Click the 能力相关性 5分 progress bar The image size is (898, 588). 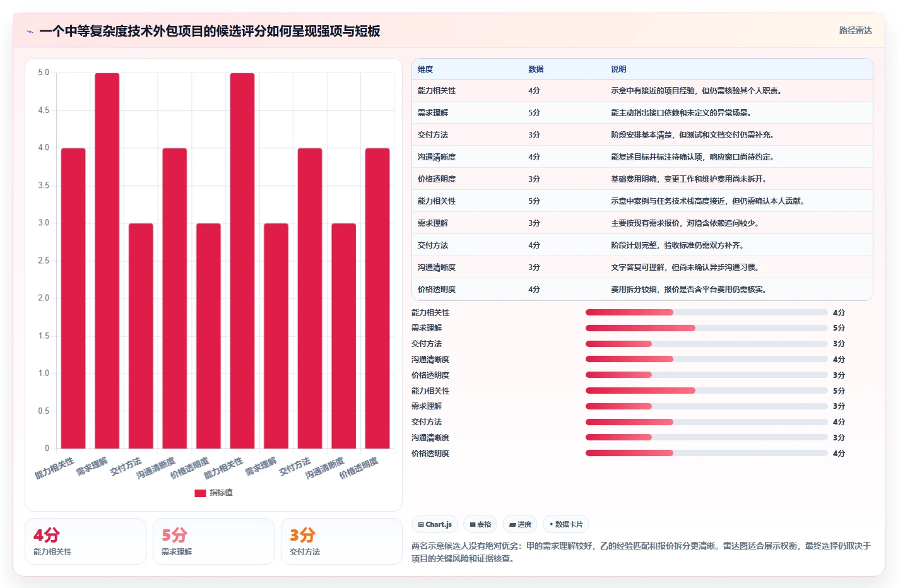(x=706, y=391)
